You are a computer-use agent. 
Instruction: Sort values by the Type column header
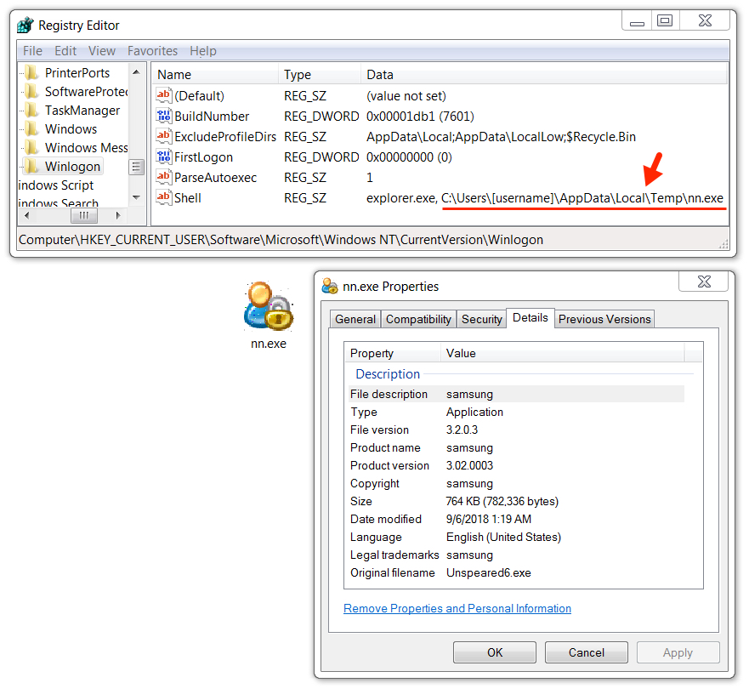tap(320, 75)
